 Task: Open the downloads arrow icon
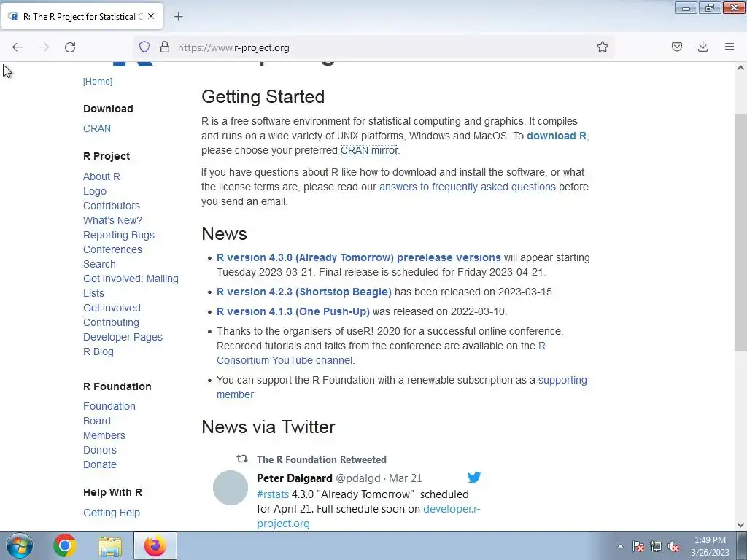click(703, 47)
